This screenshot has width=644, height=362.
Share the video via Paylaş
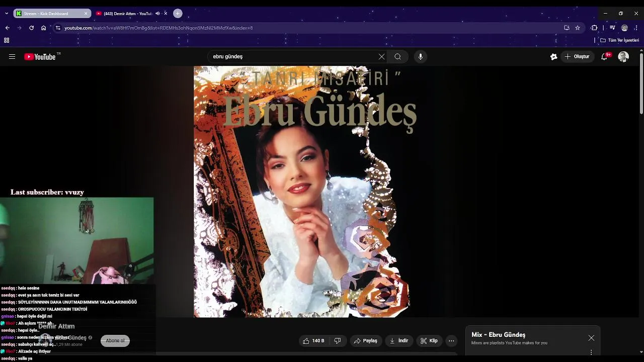366,341
